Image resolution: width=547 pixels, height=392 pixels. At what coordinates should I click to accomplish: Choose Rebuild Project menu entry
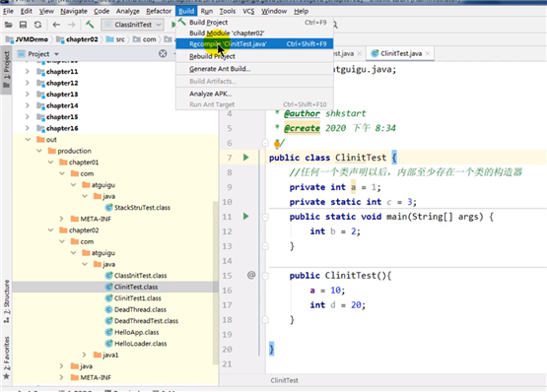(x=254, y=56)
